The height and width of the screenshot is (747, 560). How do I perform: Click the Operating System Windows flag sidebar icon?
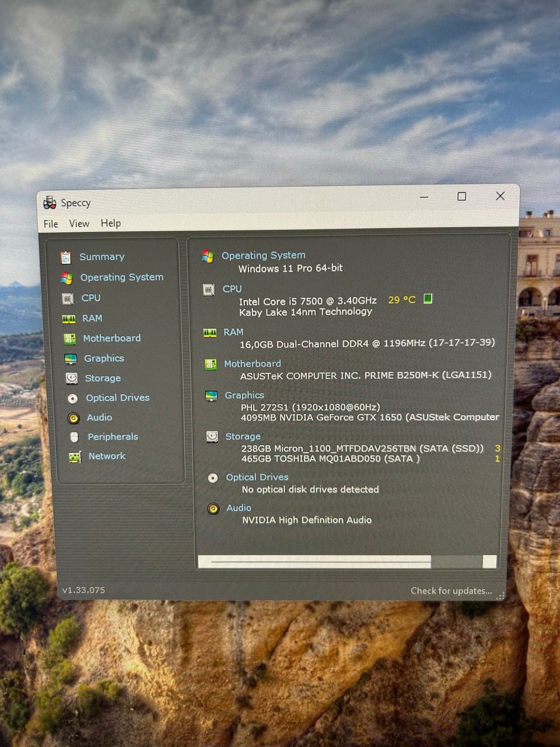[x=67, y=278]
